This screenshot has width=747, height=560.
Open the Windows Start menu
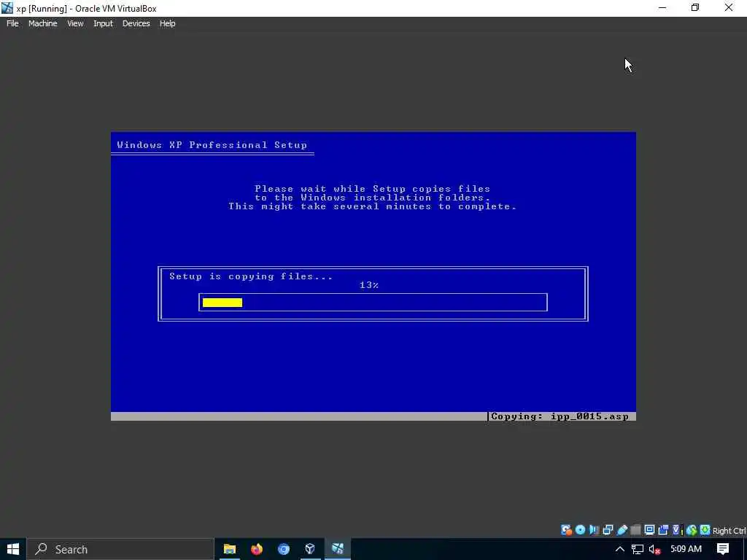click(13, 549)
